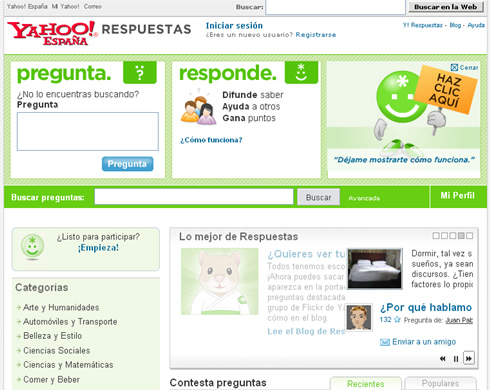Screen dimensions: 490x390
Task: Open Arte y Humanidades category
Action: coord(61,307)
